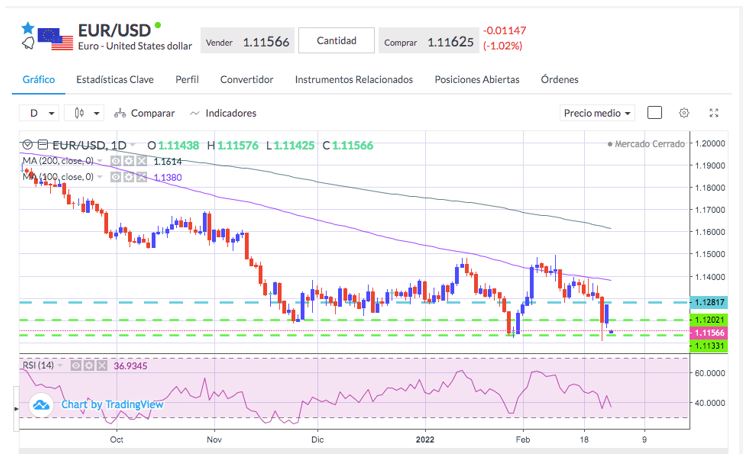Click the low price 1.11425
746x463 pixels.
(x=294, y=145)
